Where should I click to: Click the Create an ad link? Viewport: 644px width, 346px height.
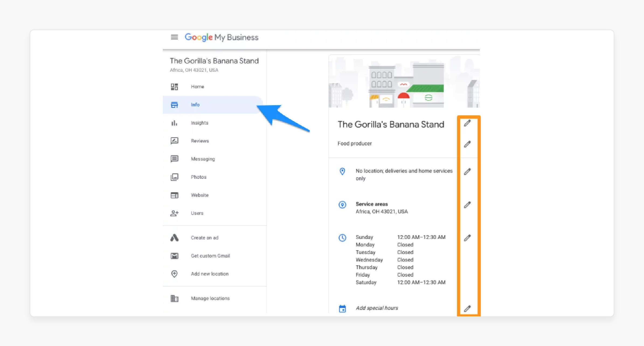(x=205, y=238)
